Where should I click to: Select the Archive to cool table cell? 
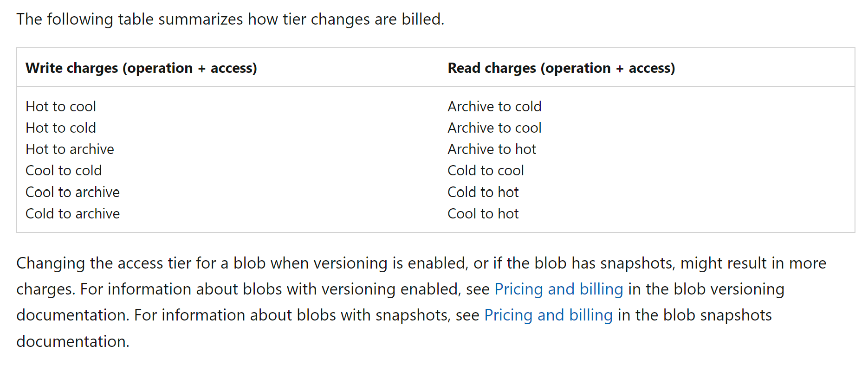point(494,128)
